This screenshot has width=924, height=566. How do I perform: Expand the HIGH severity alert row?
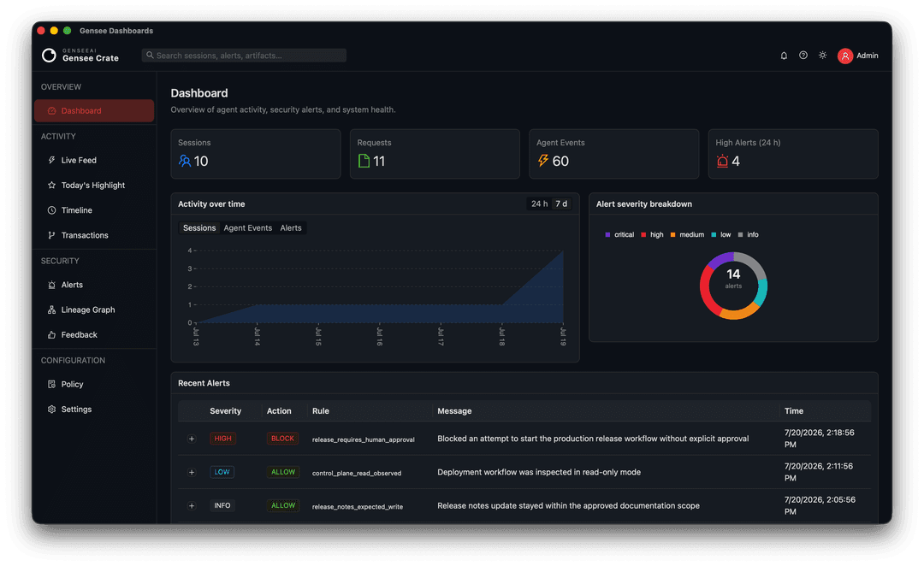tap(192, 439)
